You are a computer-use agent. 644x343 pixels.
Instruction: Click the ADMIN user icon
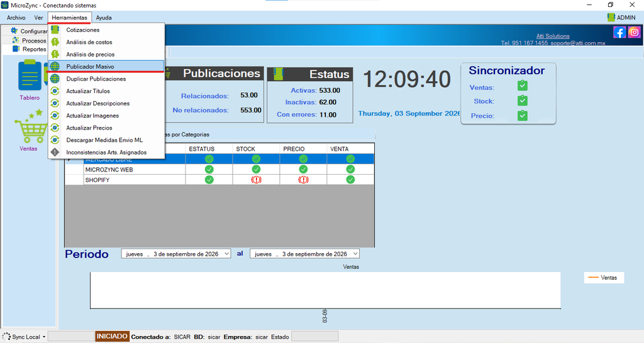[x=611, y=17]
